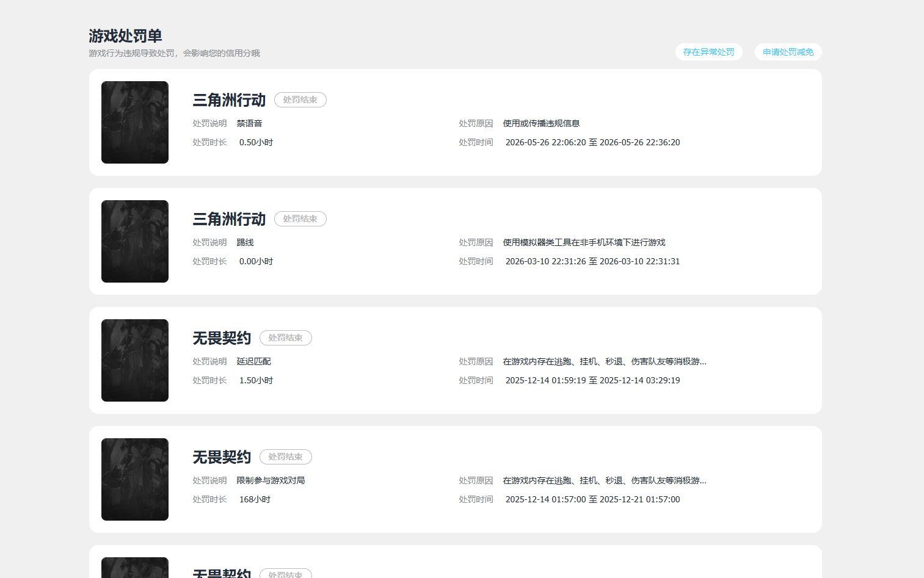Screen dimensions: 924x578
Task: Click the time range starting 2026-05-26 22:06:20
Action: (592, 142)
